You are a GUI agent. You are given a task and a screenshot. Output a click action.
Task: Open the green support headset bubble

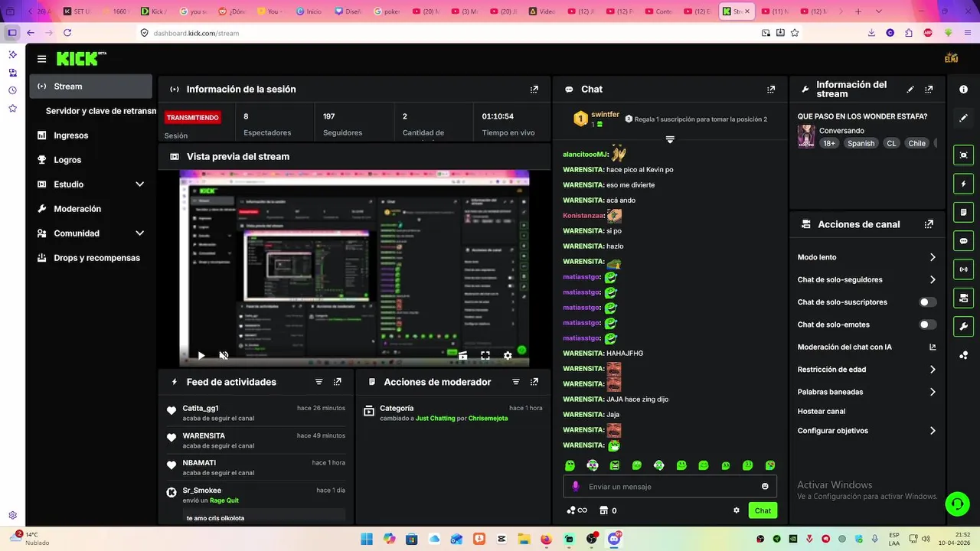957,503
